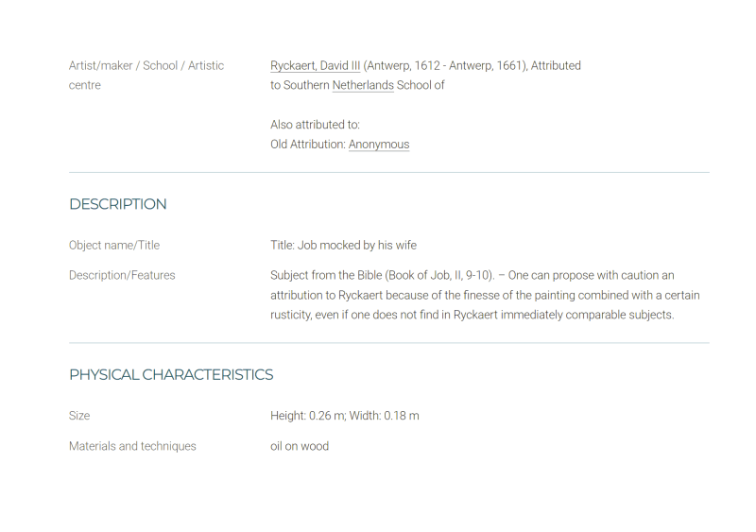The image size is (756, 532).
Task: Click the oil on wood value
Action: pyautogui.click(x=300, y=446)
